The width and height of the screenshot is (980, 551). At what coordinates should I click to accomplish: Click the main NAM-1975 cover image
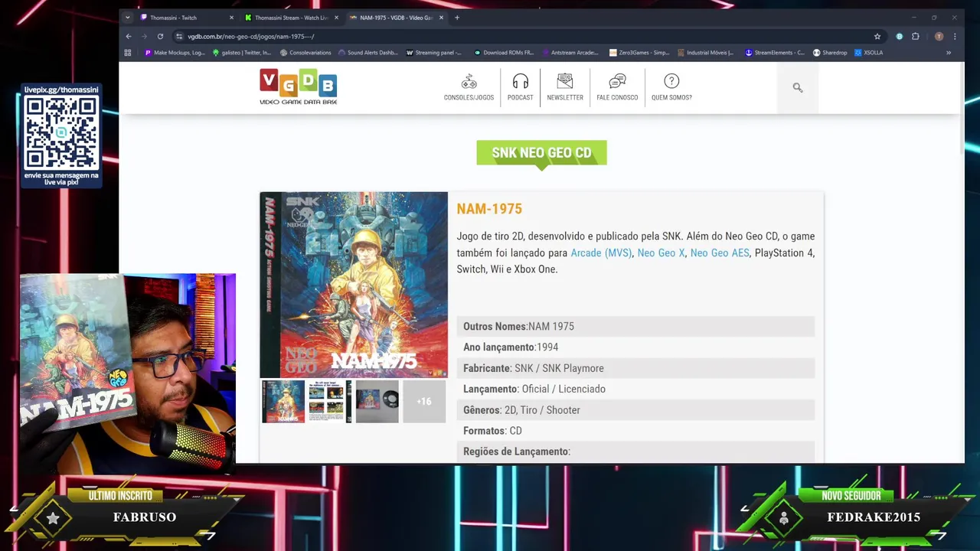coord(354,285)
